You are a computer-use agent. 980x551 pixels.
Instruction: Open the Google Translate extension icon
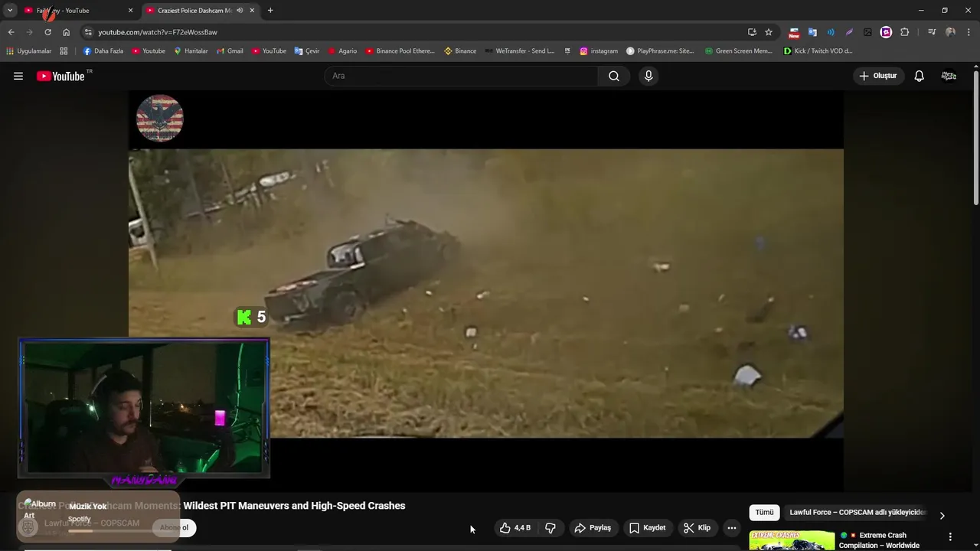812,32
